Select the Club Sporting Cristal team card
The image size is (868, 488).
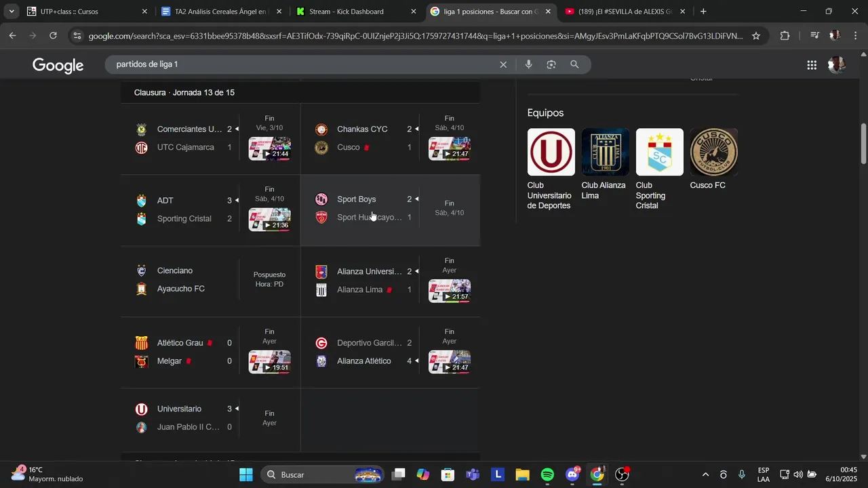(x=659, y=169)
